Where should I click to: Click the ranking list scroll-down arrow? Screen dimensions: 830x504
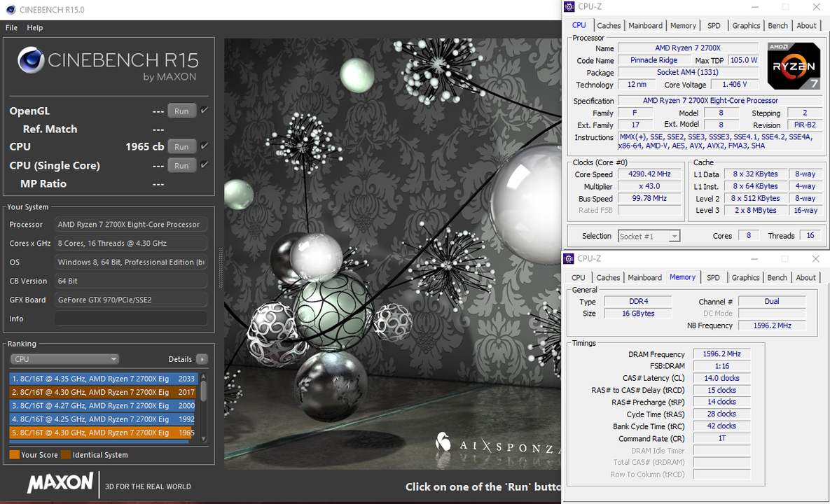tap(203, 439)
